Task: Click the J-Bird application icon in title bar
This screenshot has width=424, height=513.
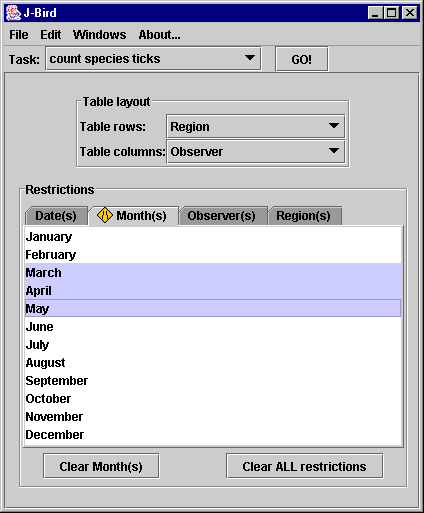Action: coord(13,13)
